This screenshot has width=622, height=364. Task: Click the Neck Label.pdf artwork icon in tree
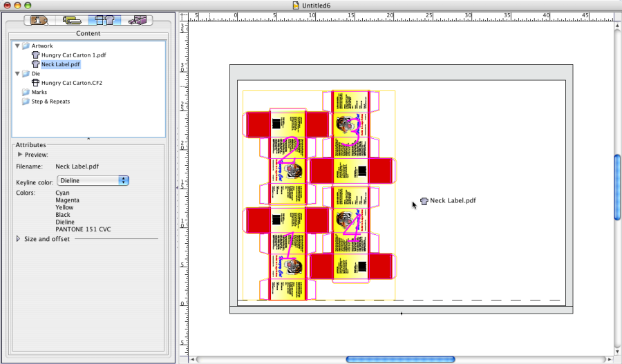[36, 64]
